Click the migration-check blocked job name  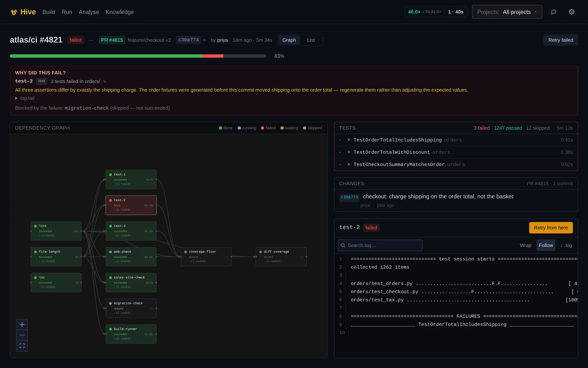coord(87,108)
